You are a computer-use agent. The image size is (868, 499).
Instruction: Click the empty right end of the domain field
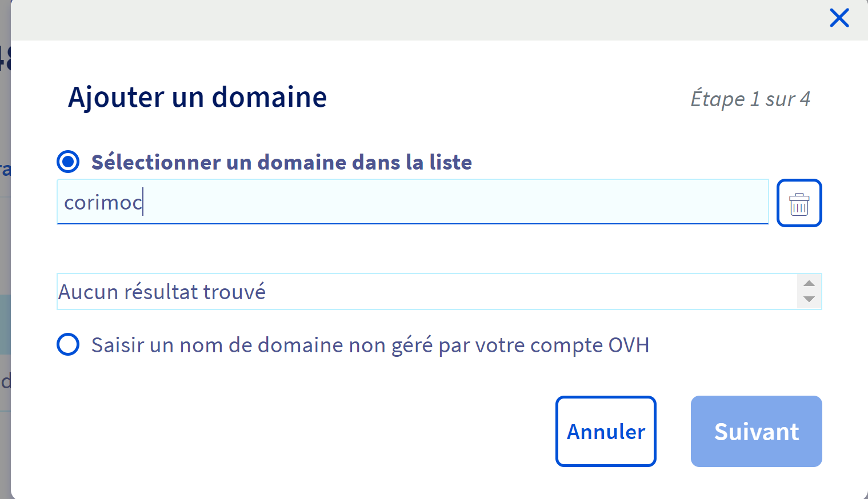click(x=714, y=202)
